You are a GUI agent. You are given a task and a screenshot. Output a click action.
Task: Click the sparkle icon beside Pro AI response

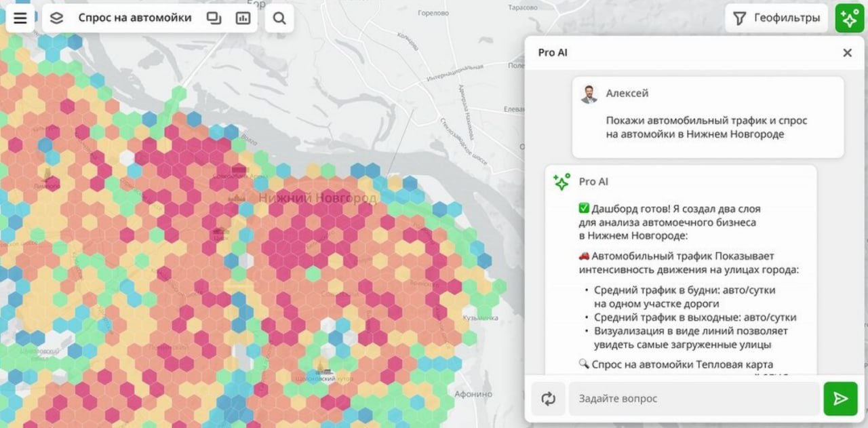tap(561, 182)
